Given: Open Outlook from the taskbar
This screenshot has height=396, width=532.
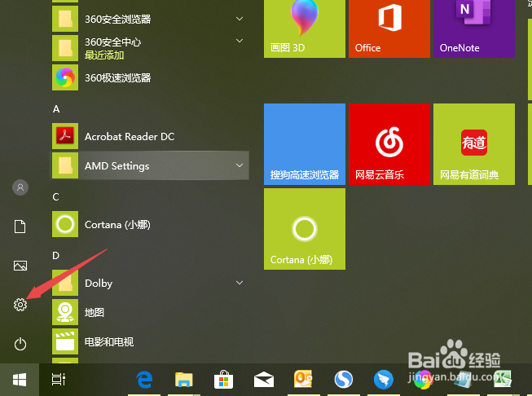Looking at the screenshot, I should pos(303,380).
